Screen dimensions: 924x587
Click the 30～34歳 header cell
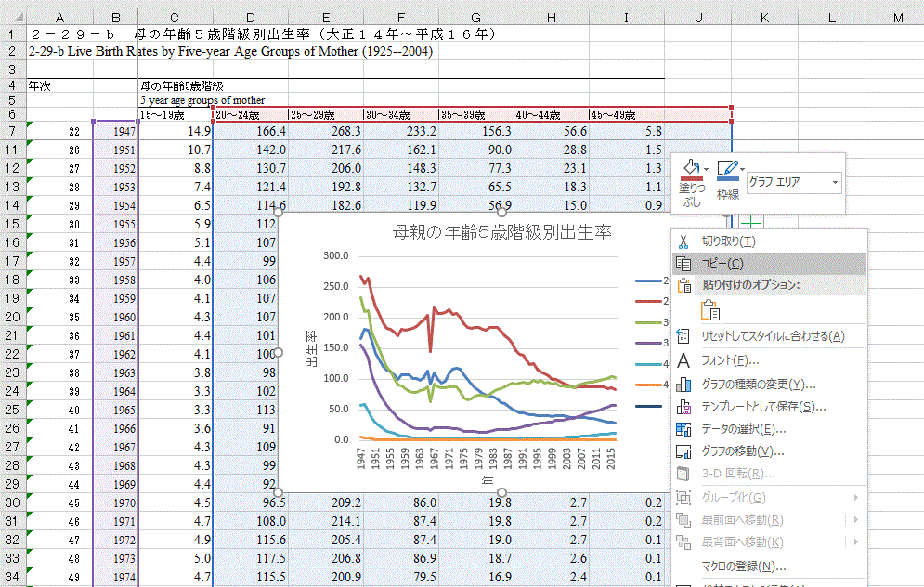401,114
